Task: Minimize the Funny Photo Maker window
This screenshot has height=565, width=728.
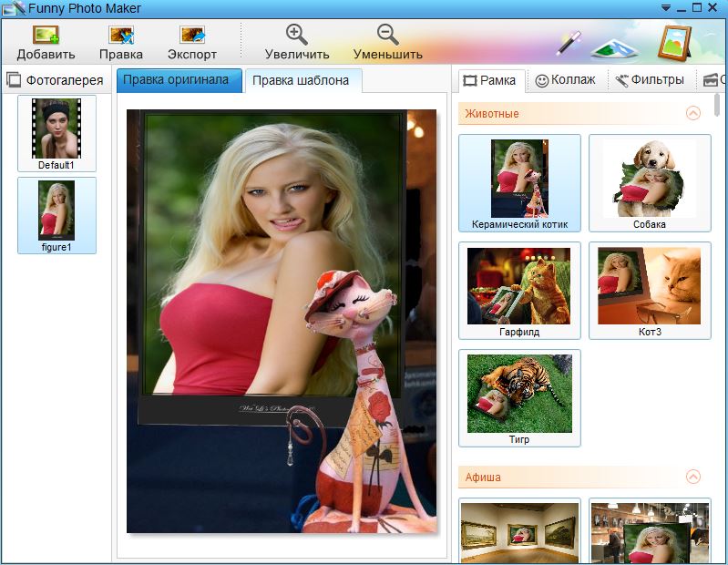Action: coord(682,8)
